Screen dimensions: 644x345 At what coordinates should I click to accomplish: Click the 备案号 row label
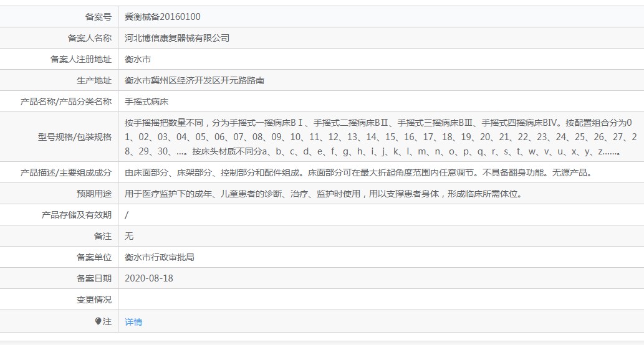click(98, 17)
